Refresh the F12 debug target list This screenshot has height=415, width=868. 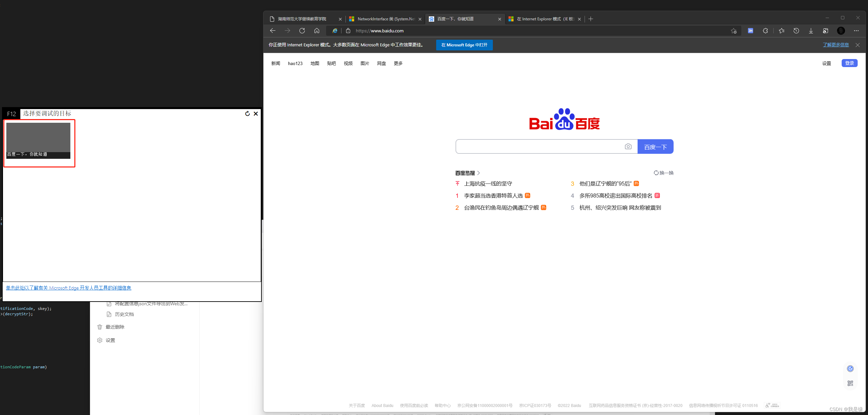point(247,114)
